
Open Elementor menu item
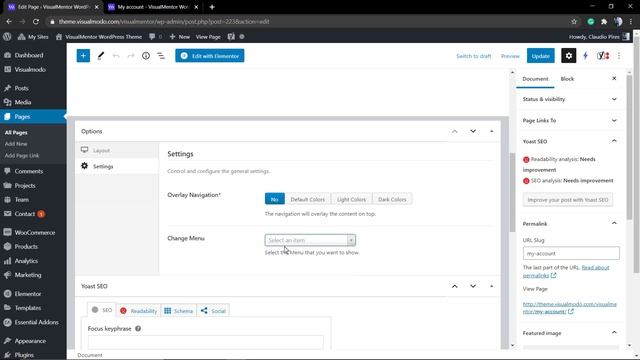pos(28,294)
